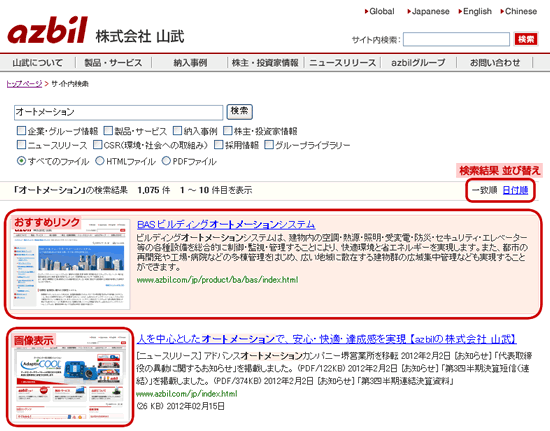
Task: Click the azbil logo
Action: pyautogui.click(x=47, y=30)
